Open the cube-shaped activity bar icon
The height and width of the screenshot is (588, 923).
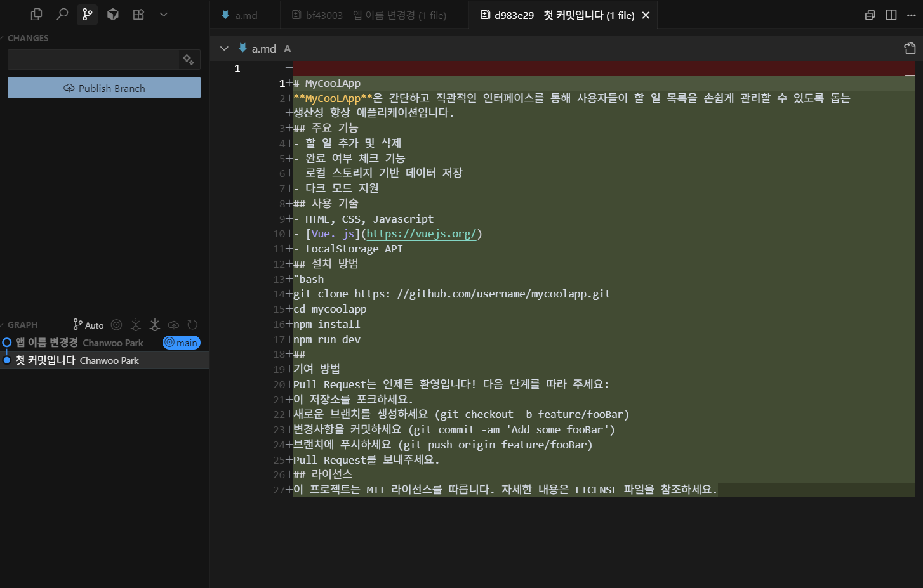coord(113,14)
